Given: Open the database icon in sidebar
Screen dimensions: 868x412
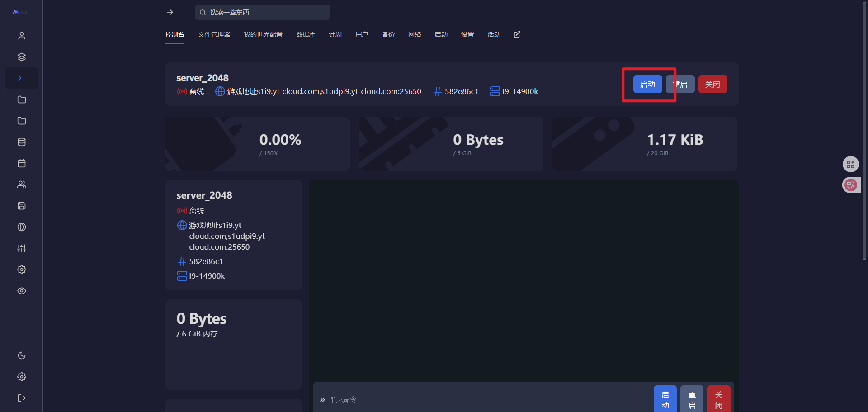Looking at the screenshot, I should click(21, 142).
